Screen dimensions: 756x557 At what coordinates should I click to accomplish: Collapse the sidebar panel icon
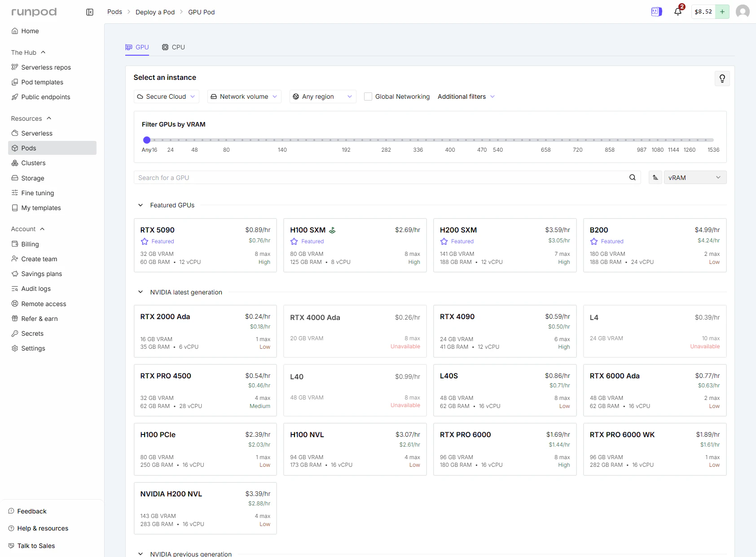point(90,12)
